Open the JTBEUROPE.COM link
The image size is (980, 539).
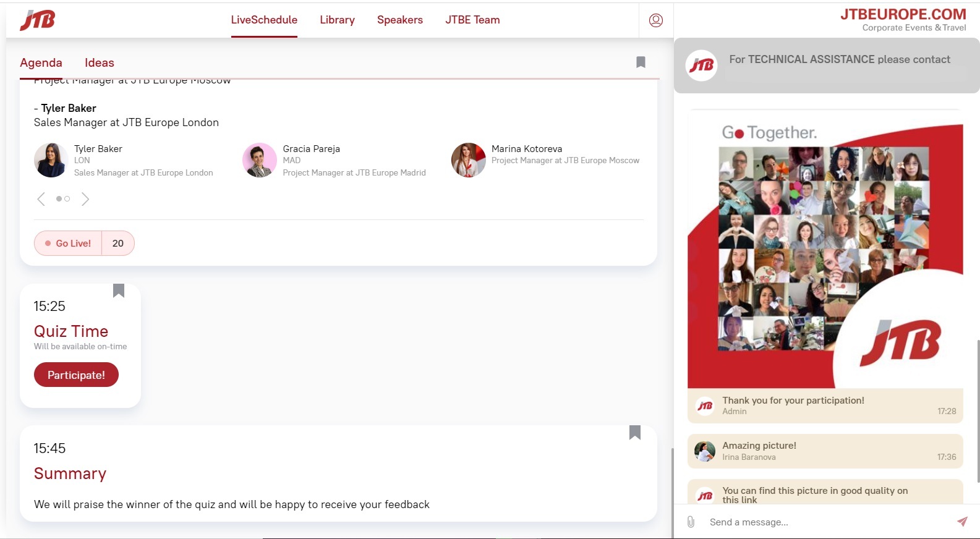(x=903, y=14)
